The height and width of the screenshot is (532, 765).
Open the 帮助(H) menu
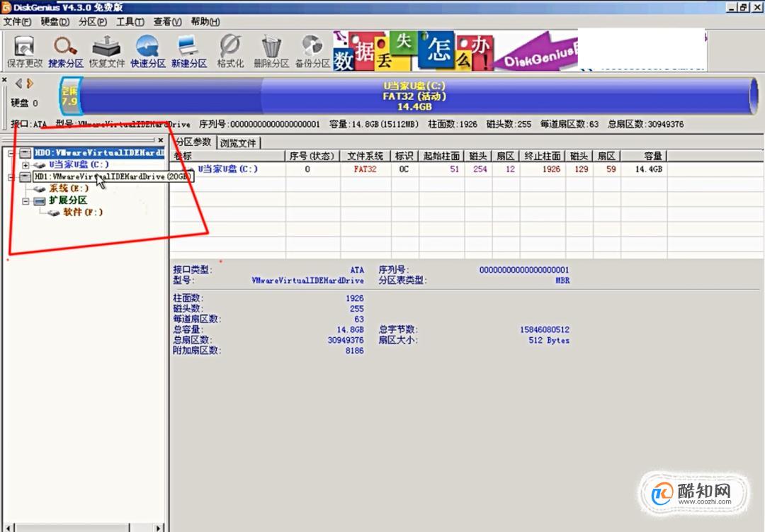pos(205,21)
